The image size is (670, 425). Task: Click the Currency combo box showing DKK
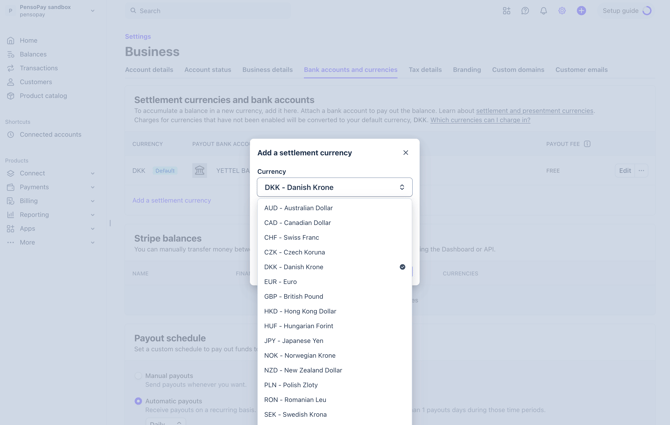(x=335, y=187)
